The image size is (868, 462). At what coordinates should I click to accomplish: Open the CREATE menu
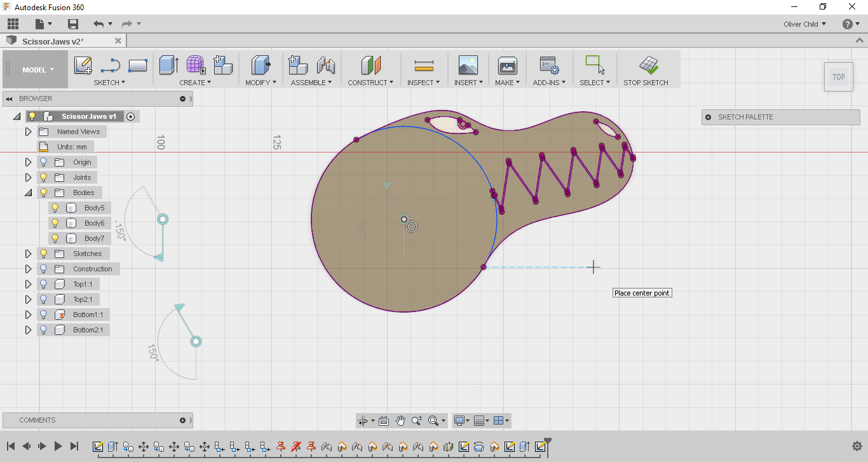tap(195, 83)
